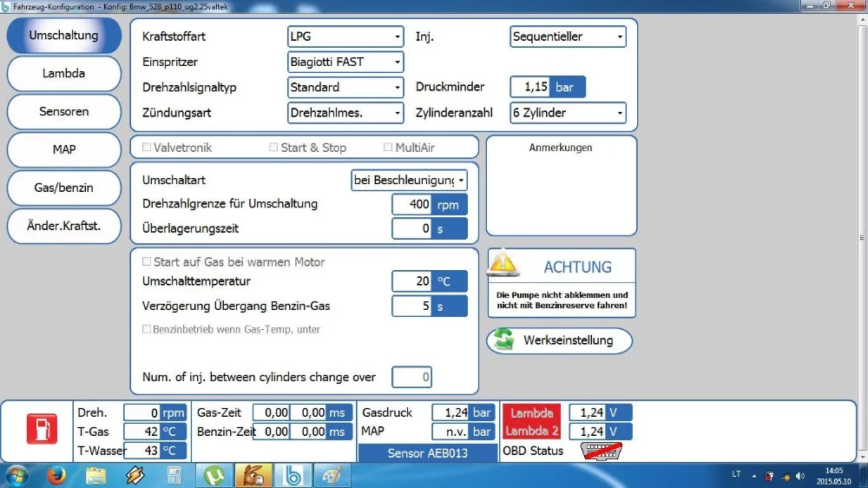Click the red fuel pump icon
The image size is (868, 488).
pyautogui.click(x=42, y=429)
